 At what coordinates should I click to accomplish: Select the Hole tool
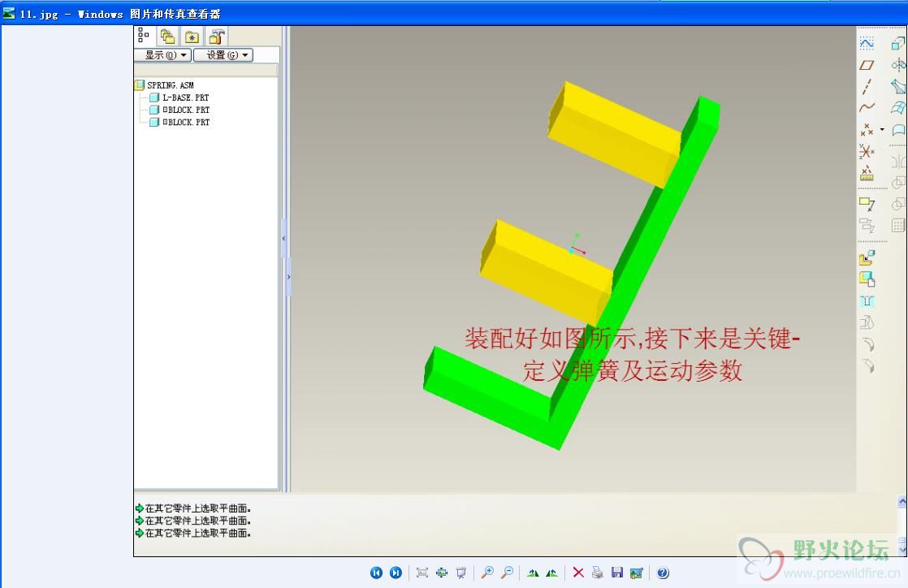[867, 300]
